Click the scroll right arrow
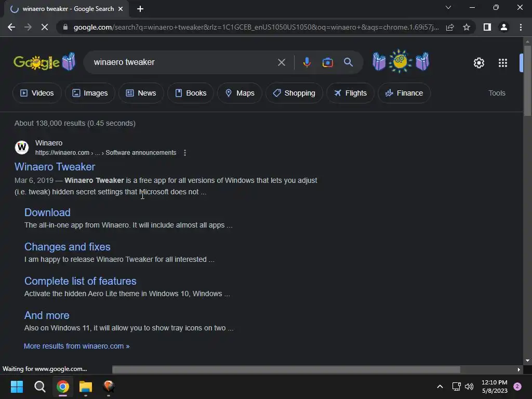Viewport: 532px width, 399px height. (x=519, y=369)
